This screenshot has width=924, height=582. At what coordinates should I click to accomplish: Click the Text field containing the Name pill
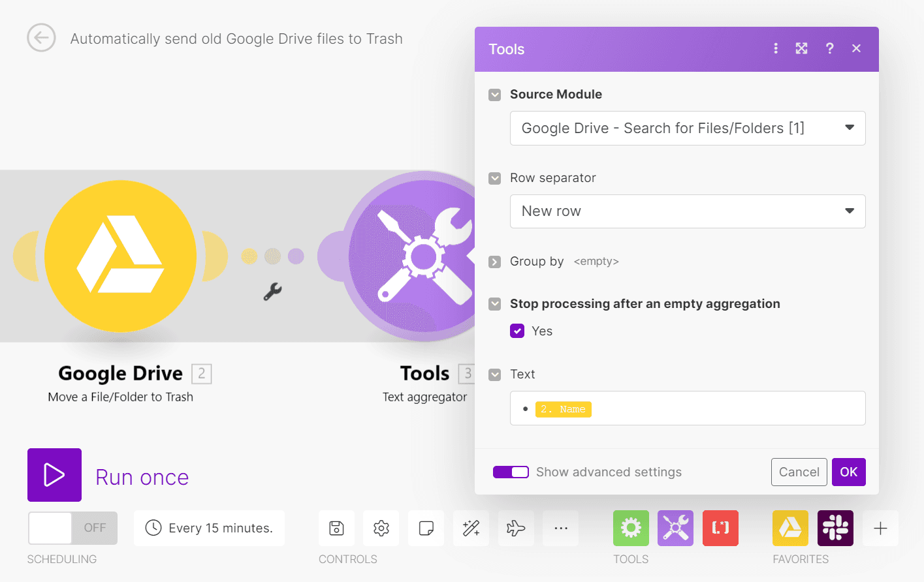(687, 408)
